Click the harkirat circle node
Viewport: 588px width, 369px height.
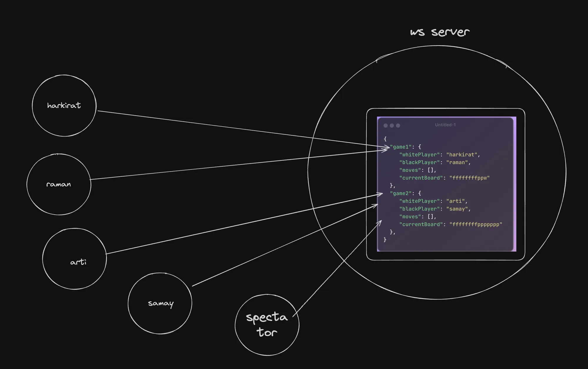[x=64, y=105]
